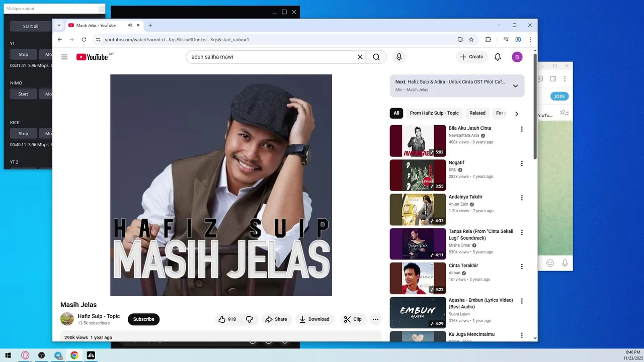Open Chrome profile icon
644x362 pixels.
[518, 39]
